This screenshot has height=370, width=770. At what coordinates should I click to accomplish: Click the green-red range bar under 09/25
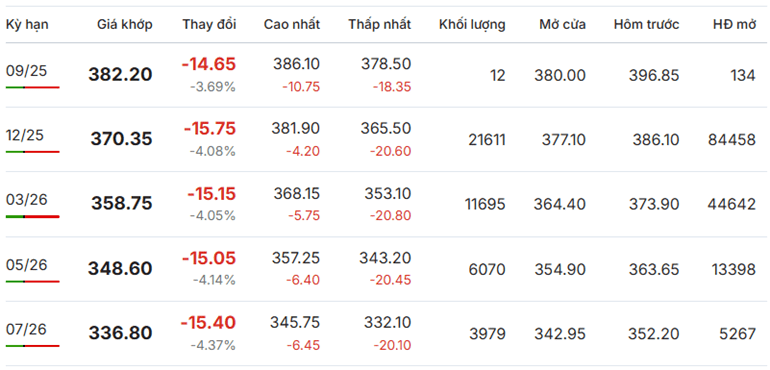pos(32,87)
